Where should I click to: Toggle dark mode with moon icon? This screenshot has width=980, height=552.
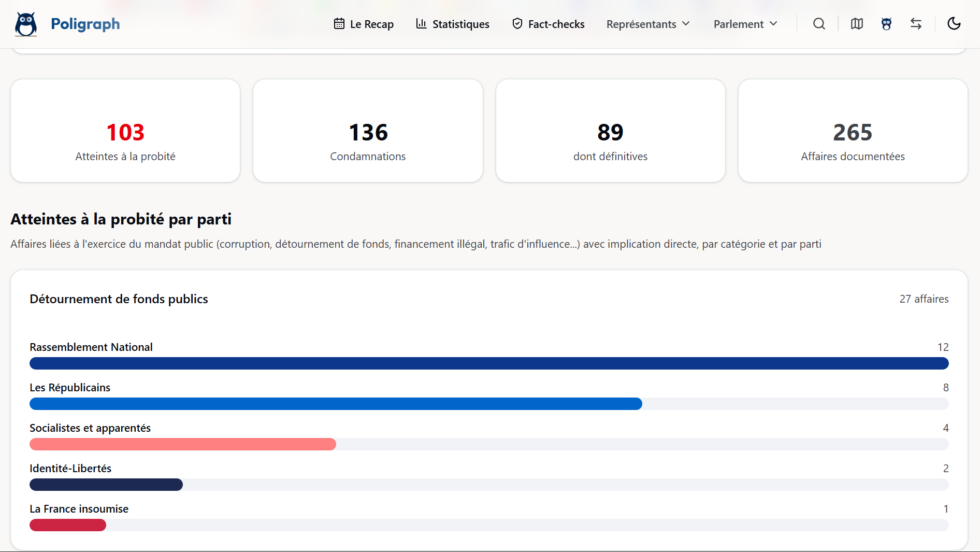(954, 24)
